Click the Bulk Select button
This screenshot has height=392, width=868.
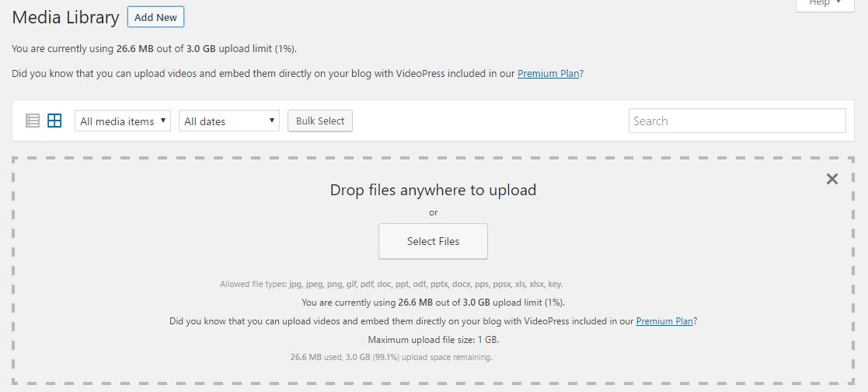pos(320,121)
